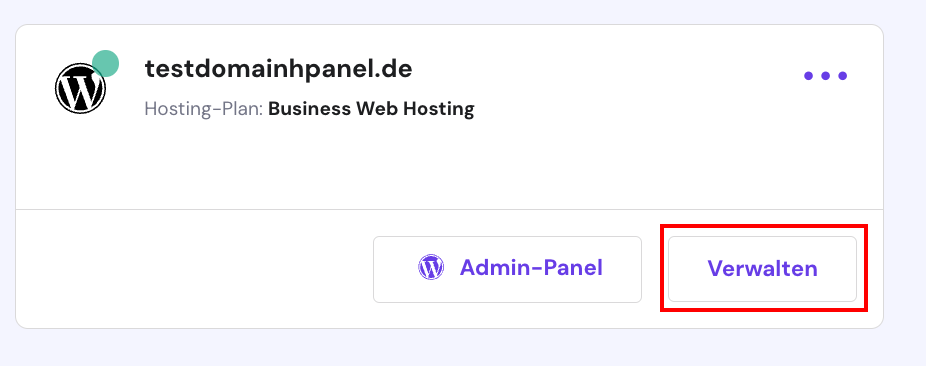This screenshot has width=926, height=366.
Task: Click the Admin-Panel label text
Action: (x=532, y=267)
